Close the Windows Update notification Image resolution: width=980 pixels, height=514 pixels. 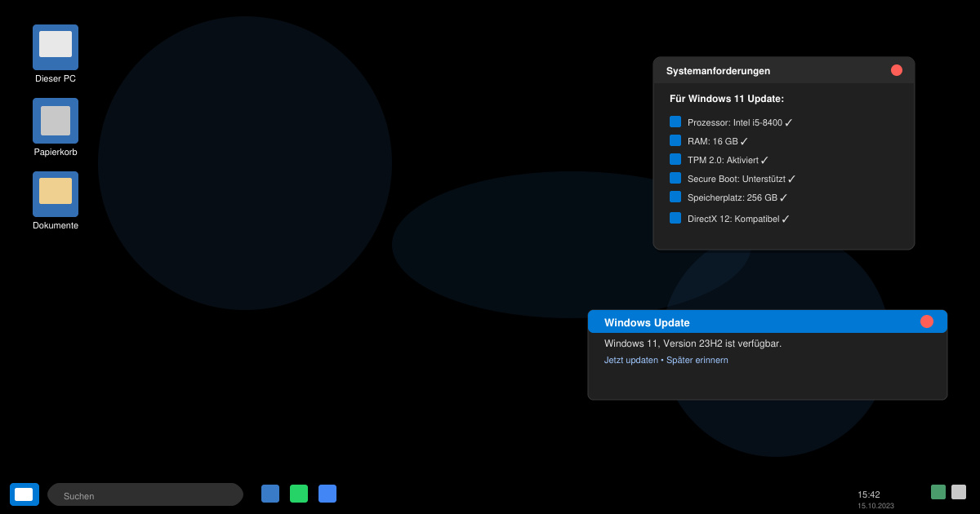(927, 321)
